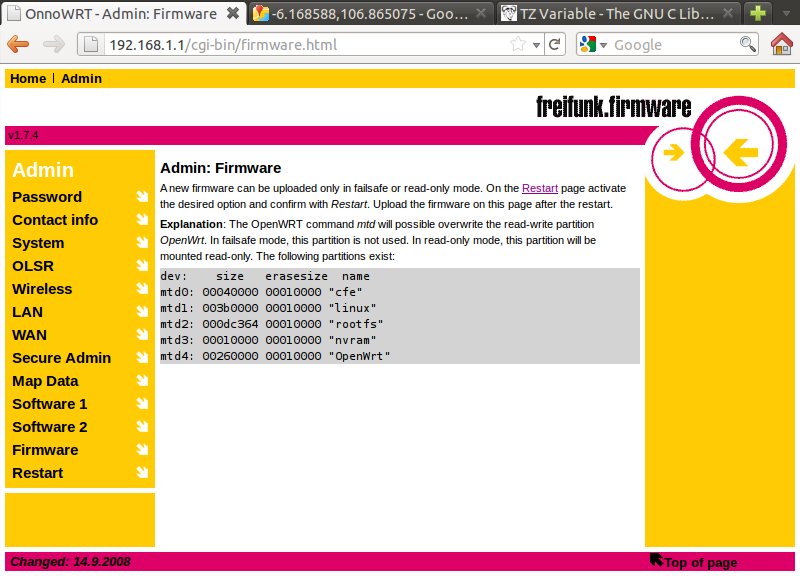Click the address bar URL field

(300, 45)
